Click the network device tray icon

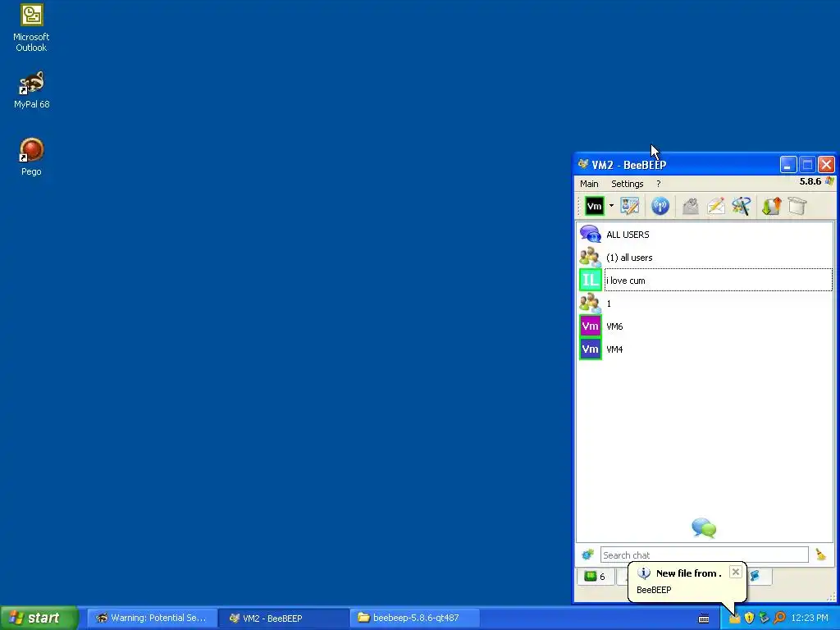pyautogui.click(x=764, y=619)
